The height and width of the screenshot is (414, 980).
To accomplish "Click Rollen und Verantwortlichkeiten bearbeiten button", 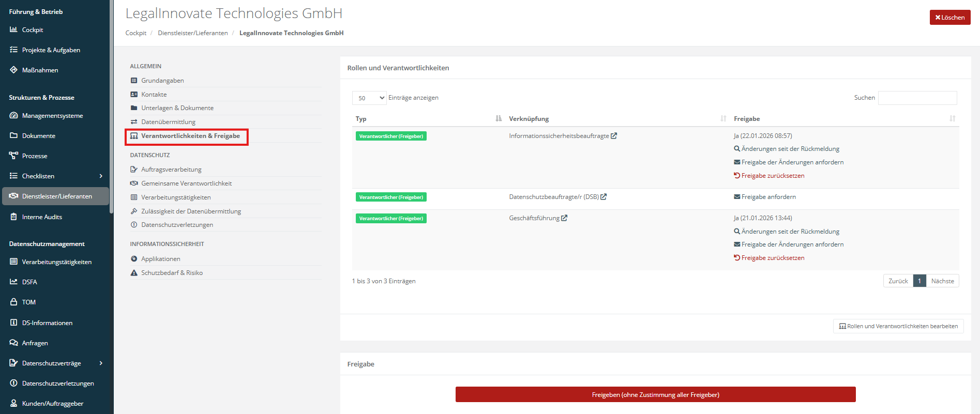I will [898, 326].
